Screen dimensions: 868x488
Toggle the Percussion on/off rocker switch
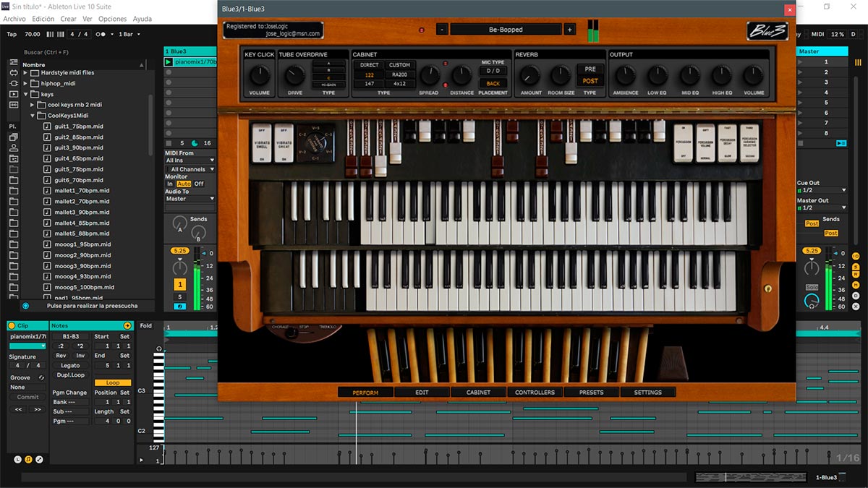(x=683, y=142)
